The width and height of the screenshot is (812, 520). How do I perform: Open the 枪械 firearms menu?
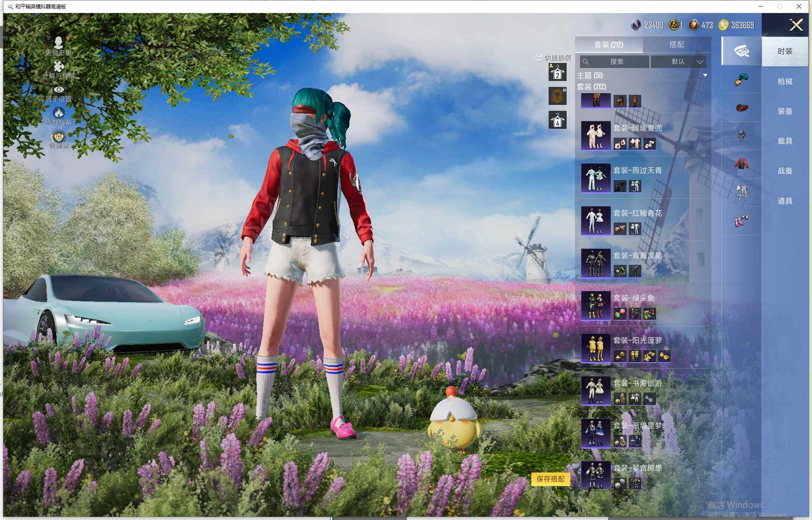[784, 81]
